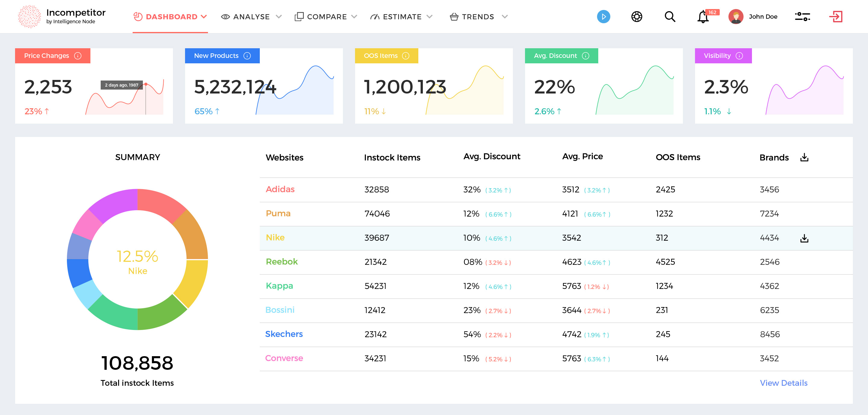Open the Adidas website link
This screenshot has width=868, height=415.
coord(280,189)
